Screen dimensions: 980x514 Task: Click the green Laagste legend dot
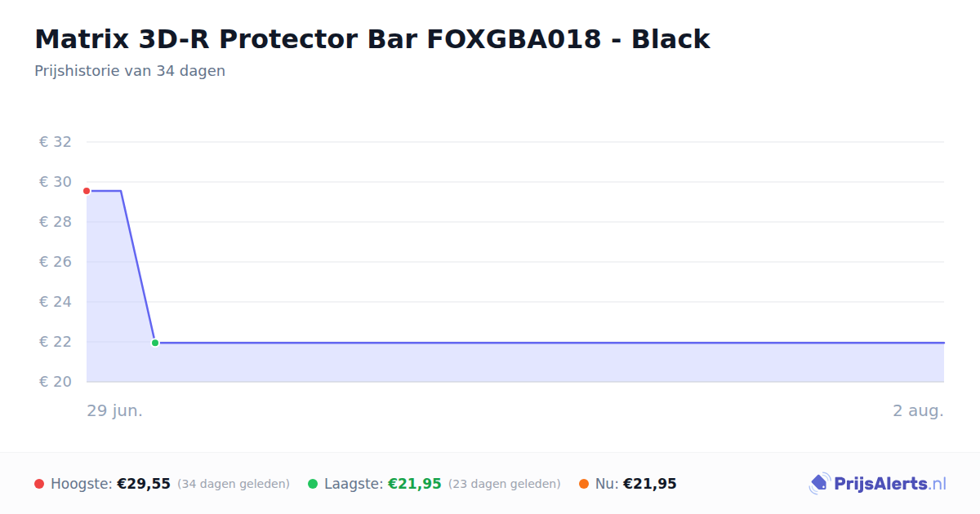(x=313, y=484)
